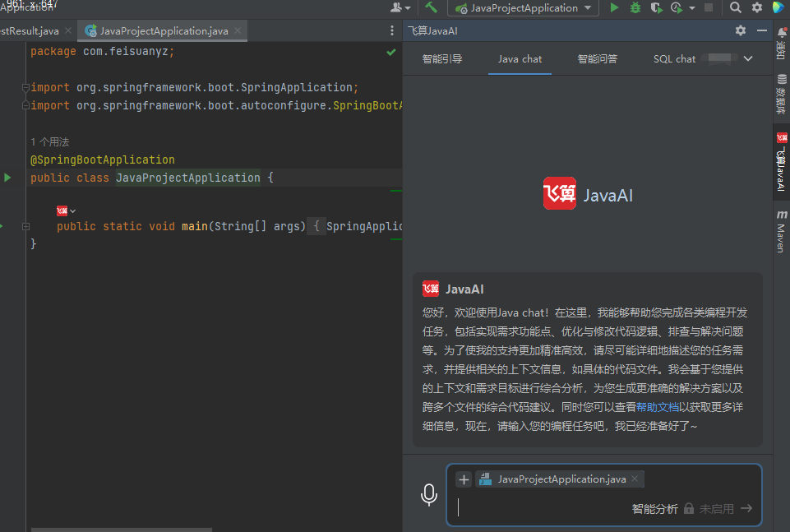
Task: Start voice input with microphone icon
Action: [429, 495]
